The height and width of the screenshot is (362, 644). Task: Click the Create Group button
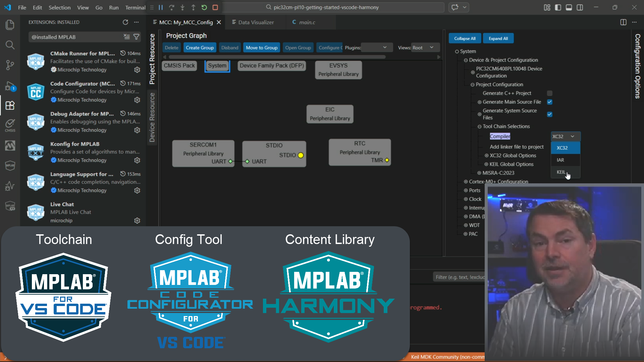pos(200,48)
